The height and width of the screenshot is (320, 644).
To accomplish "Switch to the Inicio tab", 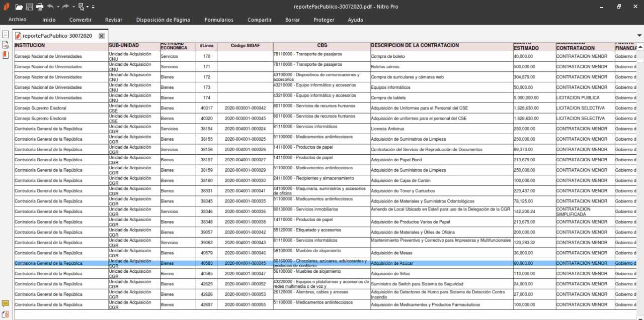I will click(49, 20).
